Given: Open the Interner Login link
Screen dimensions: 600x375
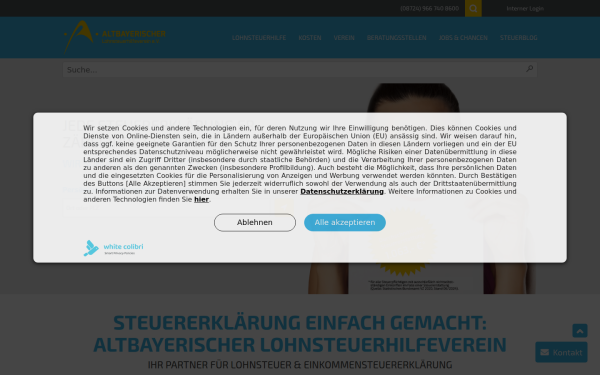Looking at the screenshot, I should tap(525, 8).
